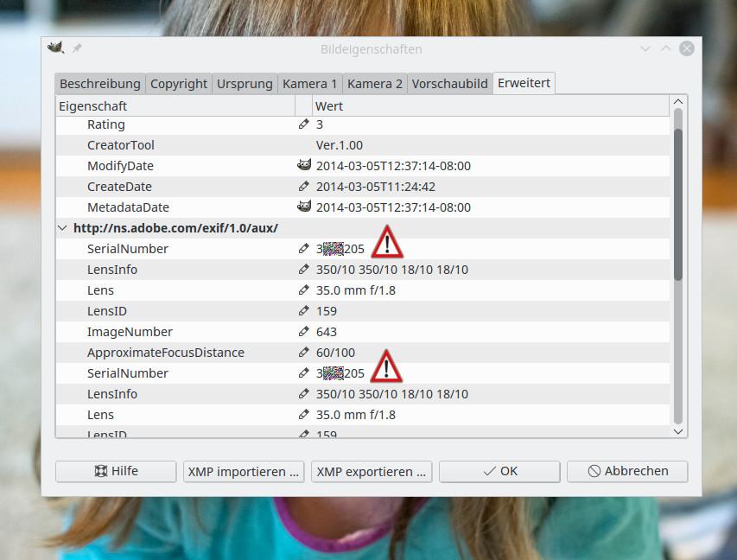Click the pencil icon for ImageNumber
737x560 pixels.
[x=303, y=332]
